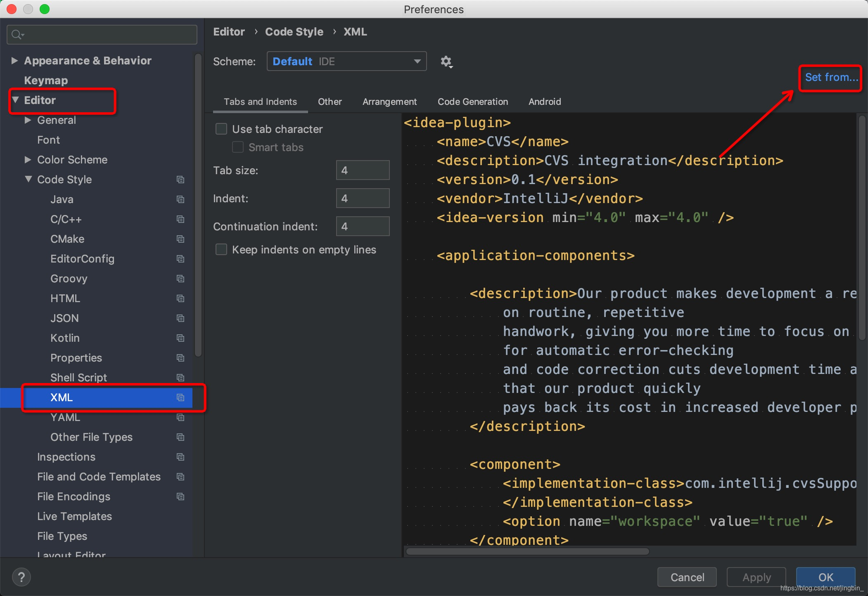Select Font settings item
Screen dimensions: 868x596
pos(48,140)
